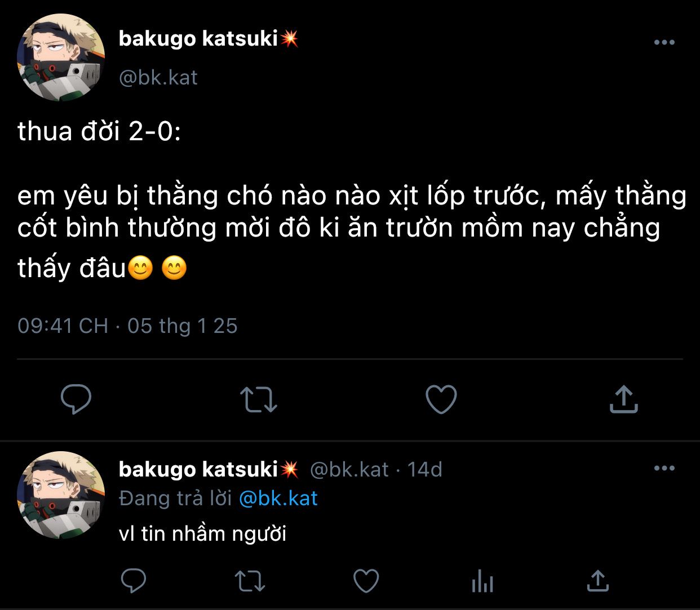Click the 14d timestamp on the reply
The image size is (700, 610).
point(424,469)
